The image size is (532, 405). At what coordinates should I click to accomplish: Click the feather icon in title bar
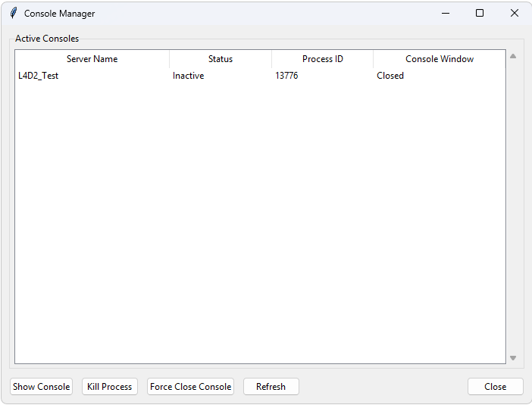click(13, 13)
